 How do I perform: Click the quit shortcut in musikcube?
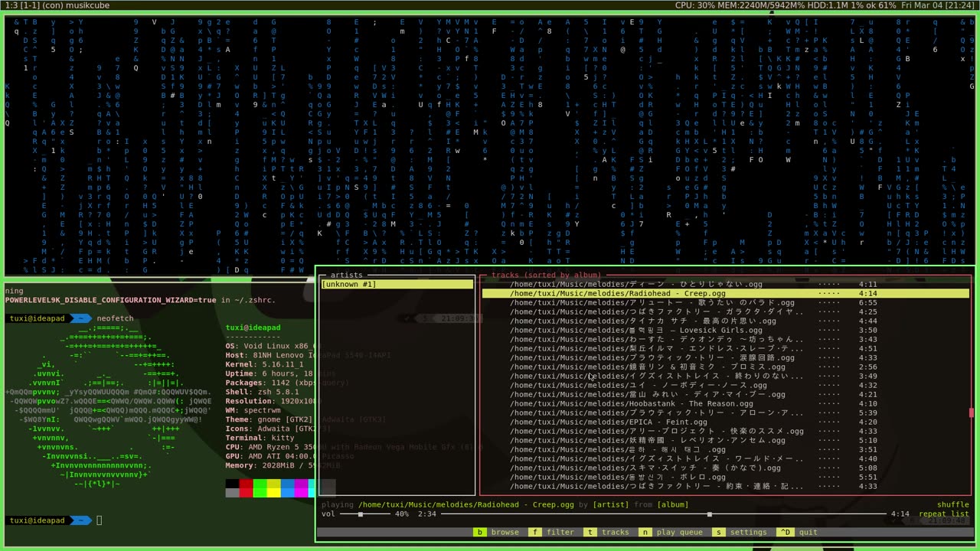click(797, 533)
